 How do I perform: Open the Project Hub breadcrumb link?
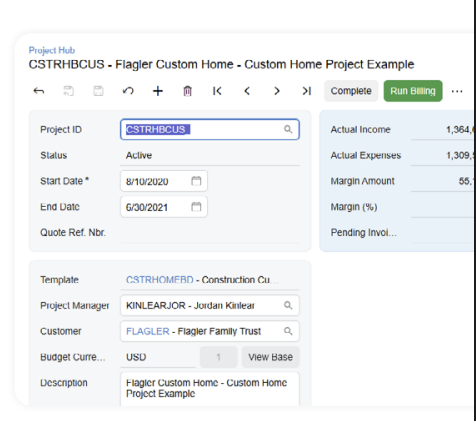[52, 50]
